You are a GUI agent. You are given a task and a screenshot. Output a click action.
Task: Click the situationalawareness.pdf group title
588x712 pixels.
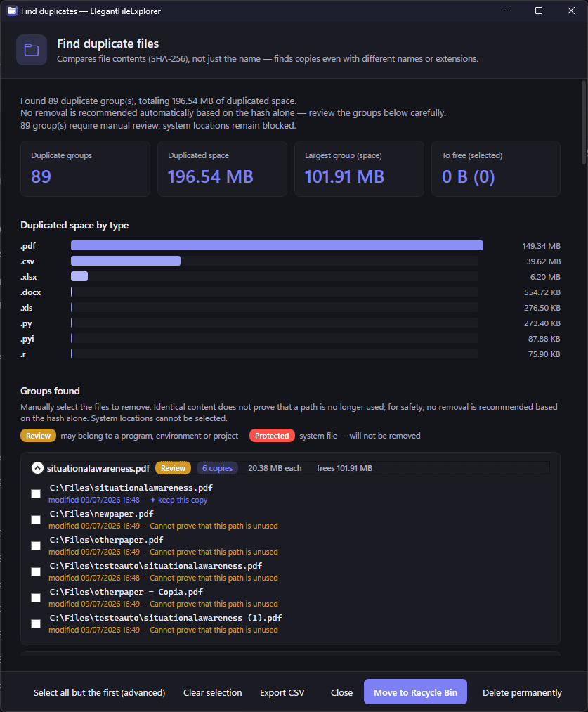pos(98,468)
